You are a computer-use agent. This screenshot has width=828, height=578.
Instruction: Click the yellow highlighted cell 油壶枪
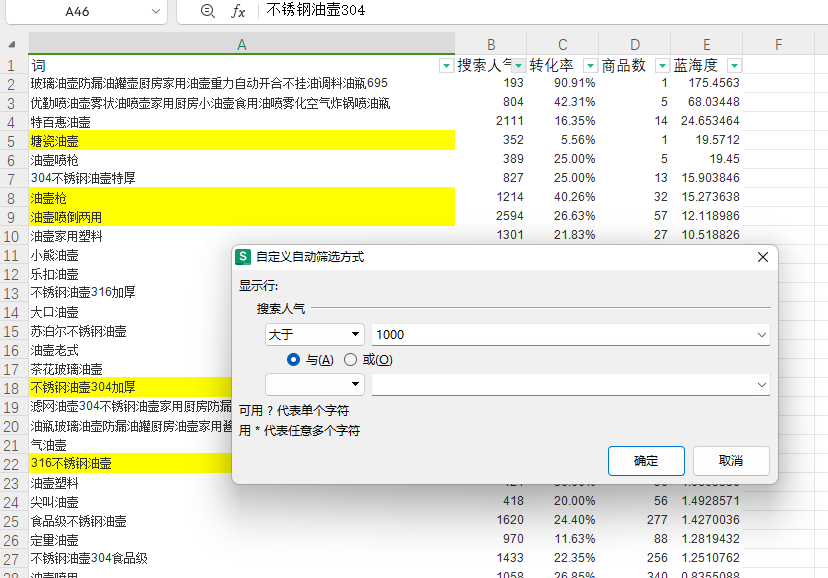(241, 198)
